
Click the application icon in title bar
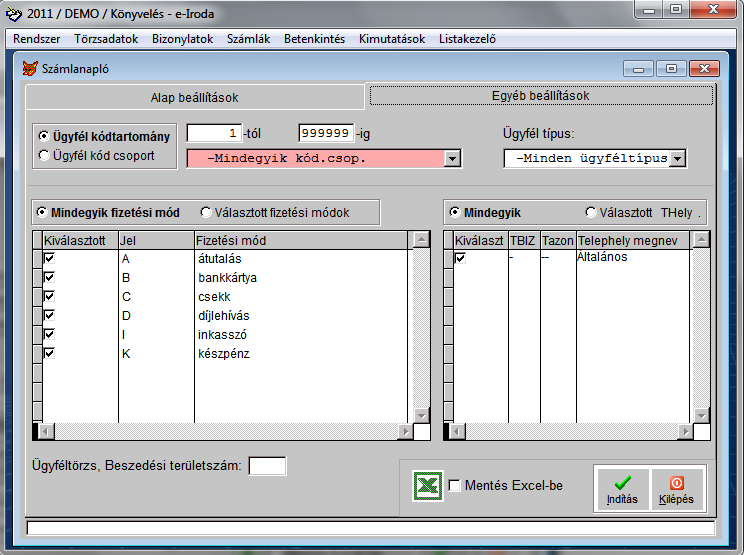pyautogui.click(x=13, y=13)
